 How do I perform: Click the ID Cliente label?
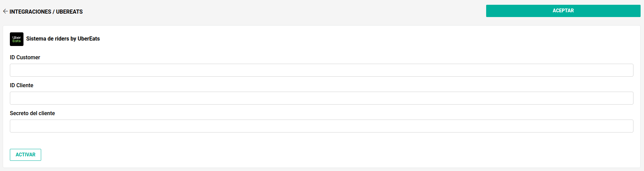(x=21, y=85)
